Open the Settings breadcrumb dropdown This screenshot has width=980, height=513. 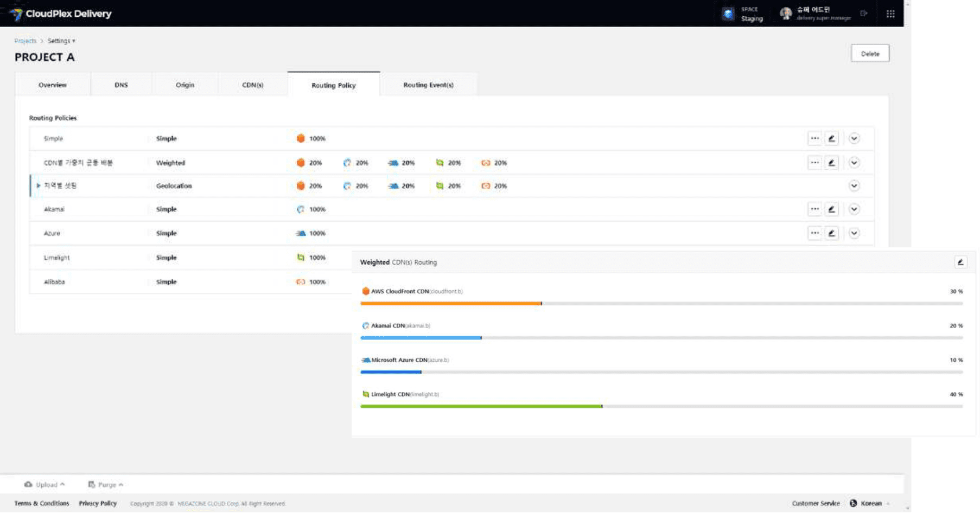click(61, 41)
